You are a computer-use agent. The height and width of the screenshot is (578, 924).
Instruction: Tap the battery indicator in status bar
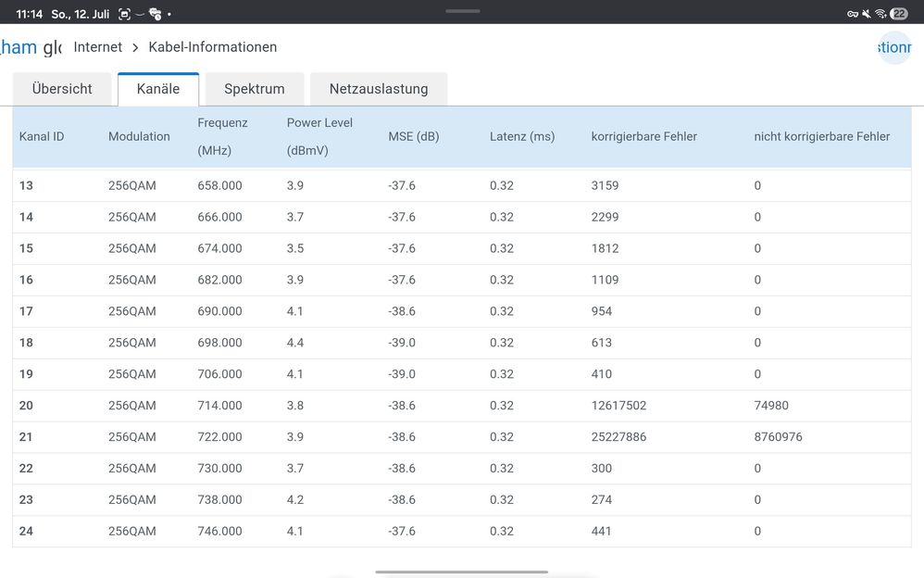899,14
